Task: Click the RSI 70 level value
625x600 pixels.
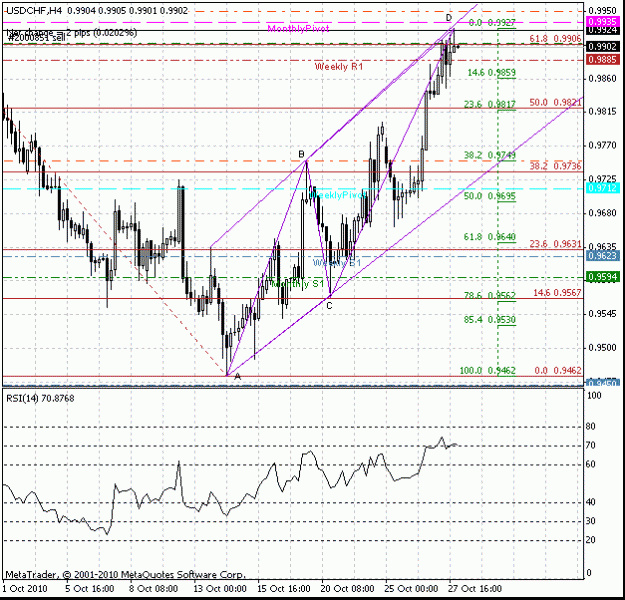Action: (590, 445)
